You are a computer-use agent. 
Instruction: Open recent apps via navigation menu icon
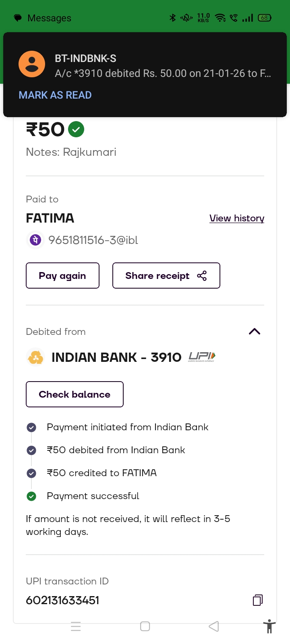pos(76,626)
